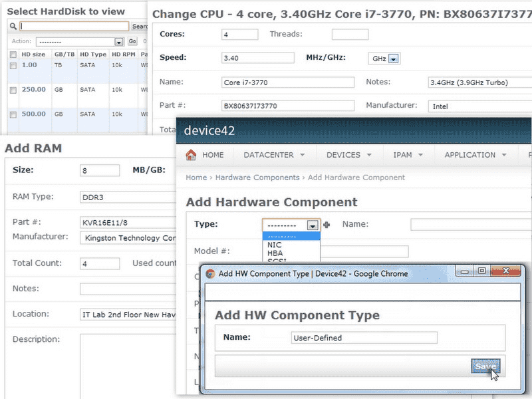This screenshot has height=399, width=532.
Task: Check the 1.00 TB hard disk row
Action: pyautogui.click(x=13, y=65)
